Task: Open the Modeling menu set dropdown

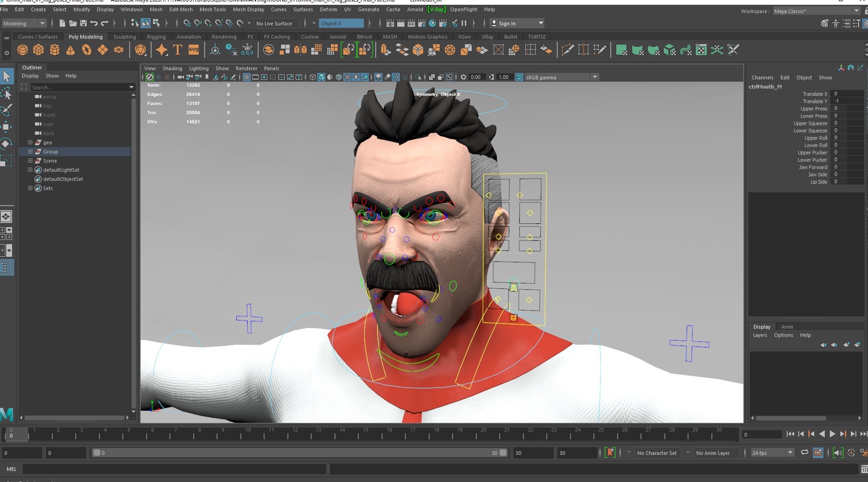Action: [24, 23]
